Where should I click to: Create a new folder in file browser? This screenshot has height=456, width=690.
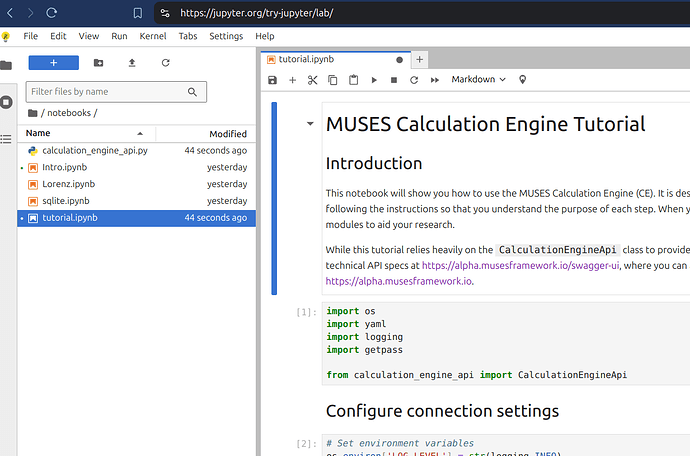coord(99,63)
